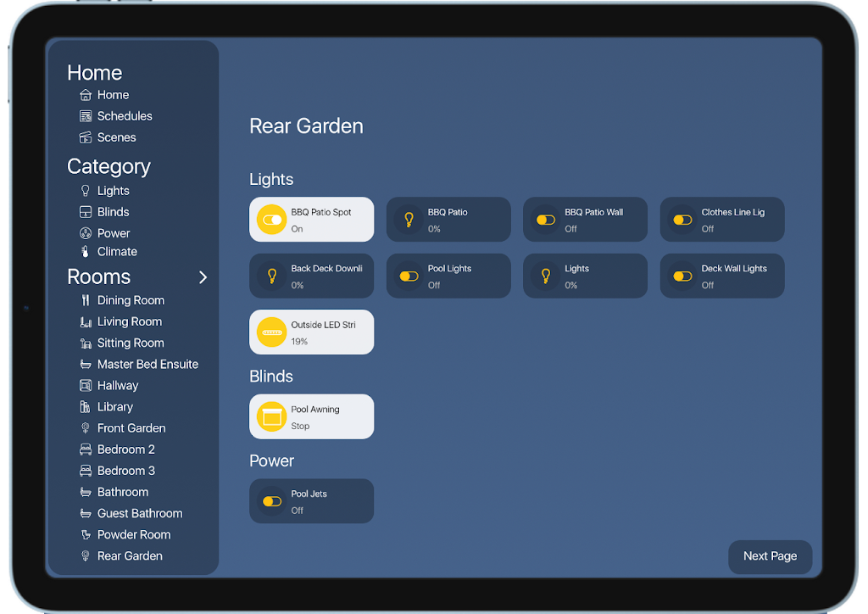Open the Library room icon
This screenshot has width=868, height=614.
click(86, 407)
